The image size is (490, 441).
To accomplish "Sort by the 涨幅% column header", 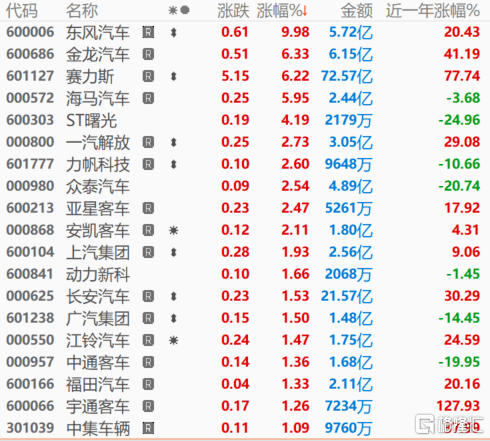I will [x=282, y=11].
